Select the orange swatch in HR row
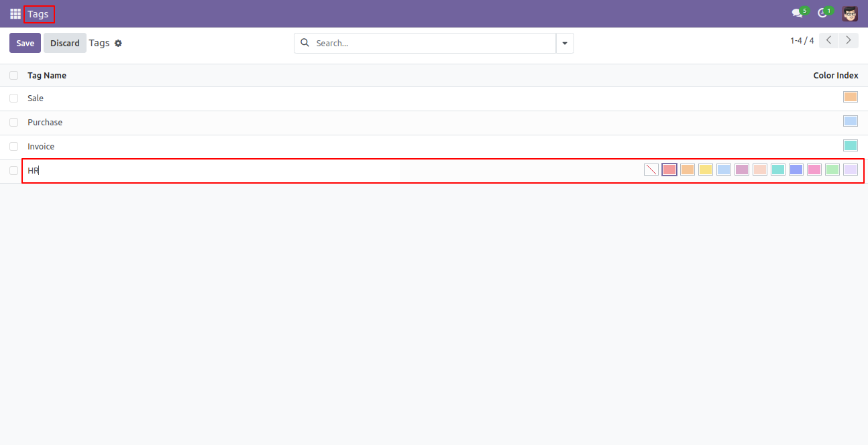The height and width of the screenshot is (445, 868). point(688,170)
